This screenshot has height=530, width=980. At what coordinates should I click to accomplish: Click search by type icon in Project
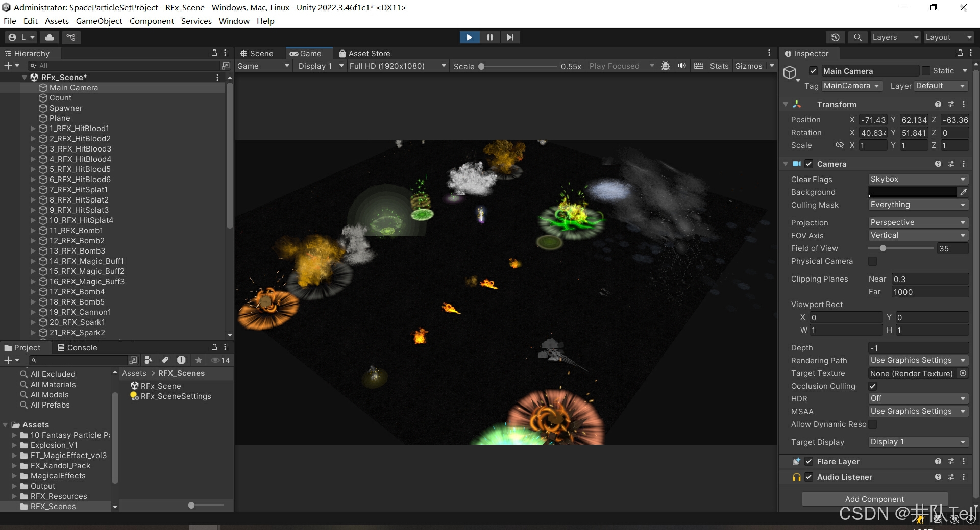pos(149,360)
